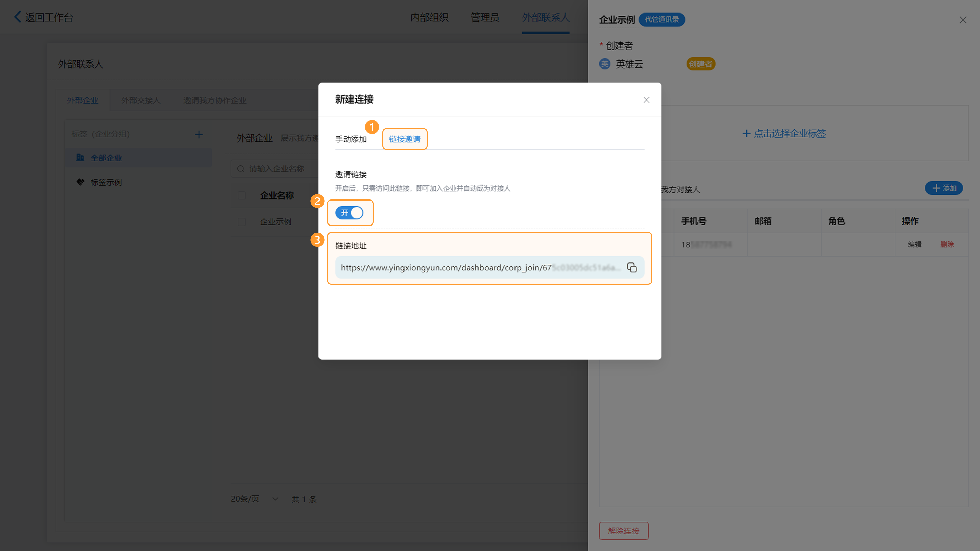Click the 标签示例 tag icon

80,182
